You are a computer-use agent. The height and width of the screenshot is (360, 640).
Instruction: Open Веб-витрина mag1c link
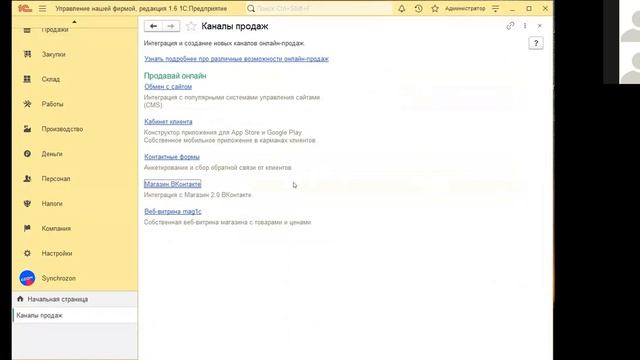173,211
